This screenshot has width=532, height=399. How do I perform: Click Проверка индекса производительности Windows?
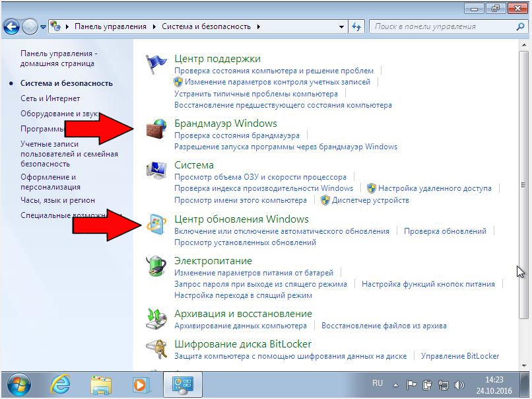click(263, 188)
